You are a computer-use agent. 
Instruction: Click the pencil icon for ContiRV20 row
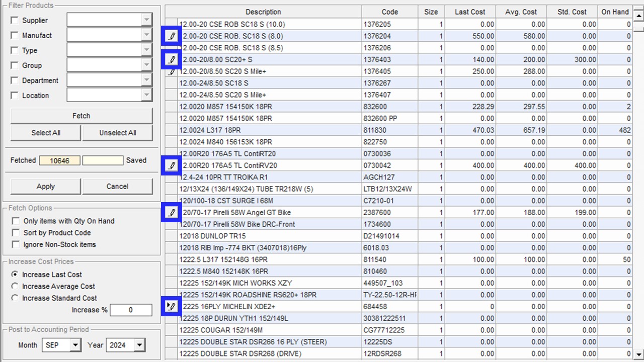click(172, 165)
